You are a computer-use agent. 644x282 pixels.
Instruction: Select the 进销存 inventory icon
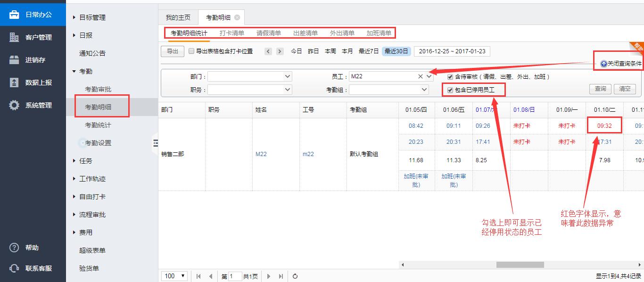pyautogui.click(x=14, y=60)
